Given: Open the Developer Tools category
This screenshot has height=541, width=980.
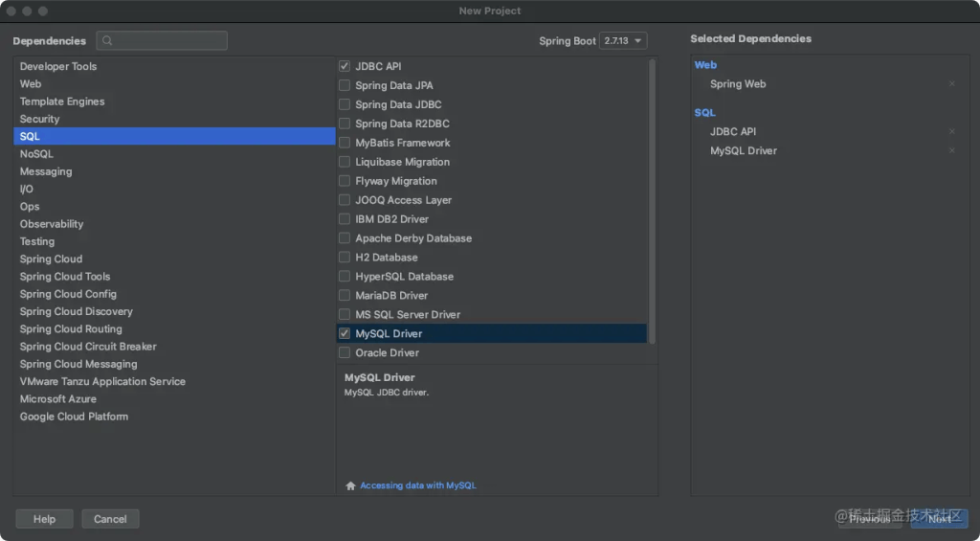Looking at the screenshot, I should point(58,66).
